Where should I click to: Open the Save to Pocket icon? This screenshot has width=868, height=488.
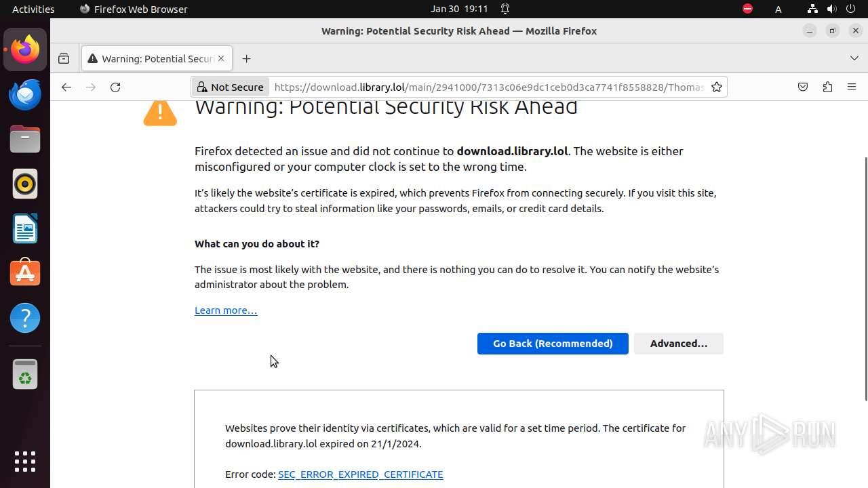click(x=803, y=87)
